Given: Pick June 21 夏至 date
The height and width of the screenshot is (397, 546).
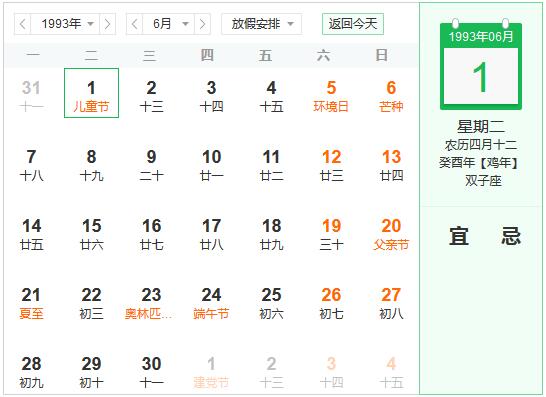Looking at the screenshot, I should tap(31, 303).
